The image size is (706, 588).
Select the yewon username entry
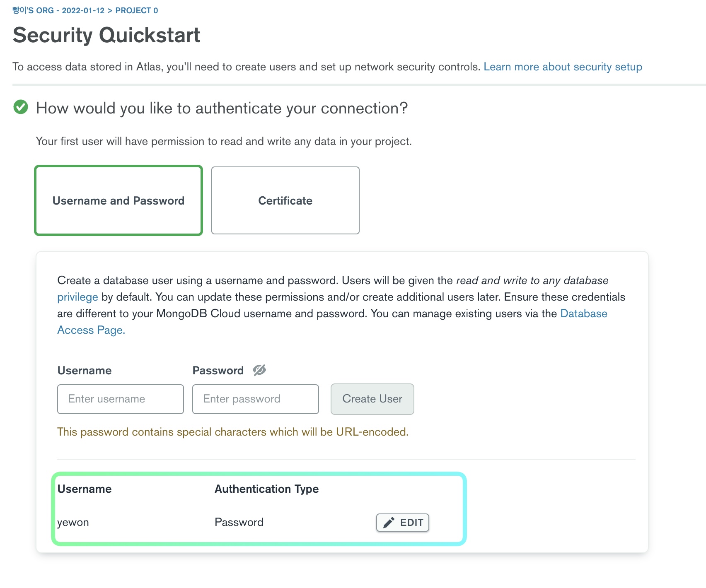[73, 523]
